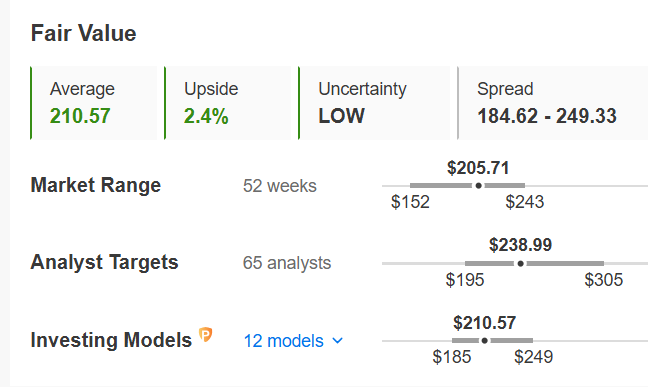Click the 65 analysts text
This screenshot has height=387, width=648.
tap(287, 263)
